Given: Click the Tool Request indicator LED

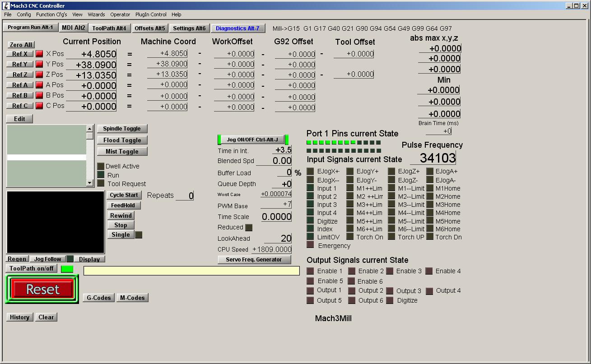Looking at the screenshot, I should (101, 183).
